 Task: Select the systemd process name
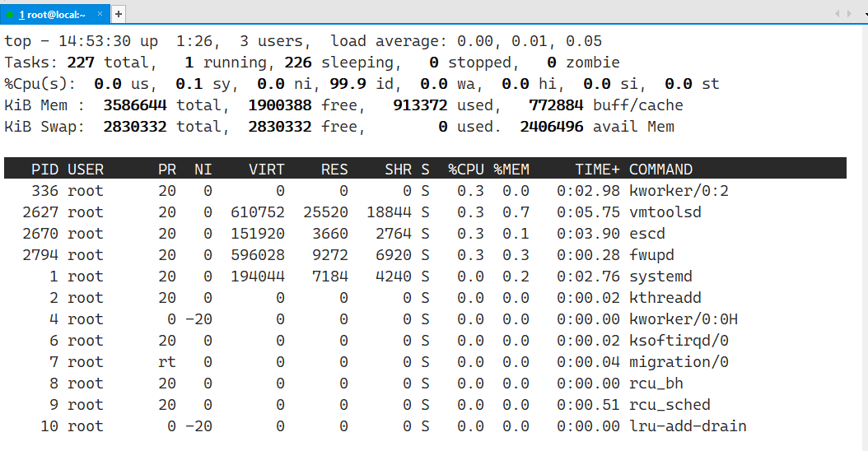click(x=660, y=277)
